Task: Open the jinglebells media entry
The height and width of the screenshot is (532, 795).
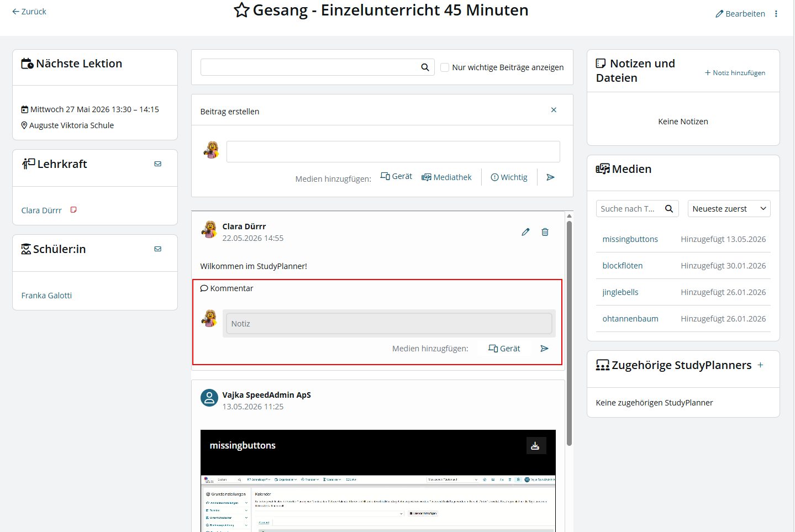Action: click(620, 292)
